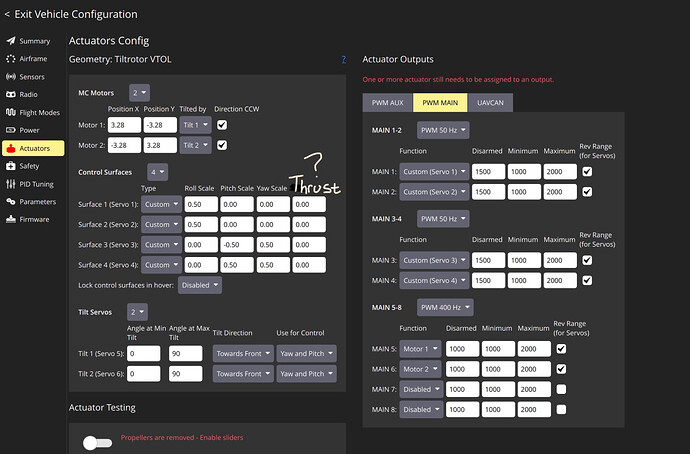690x454 pixels.
Task: Select the Airframe sidebar icon
Action: (11, 59)
